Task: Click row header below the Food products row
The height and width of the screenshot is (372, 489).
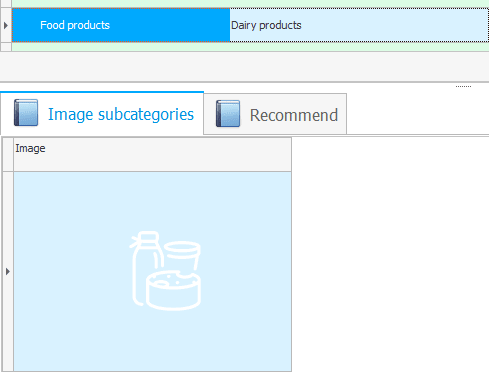Action: (x=6, y=47)
